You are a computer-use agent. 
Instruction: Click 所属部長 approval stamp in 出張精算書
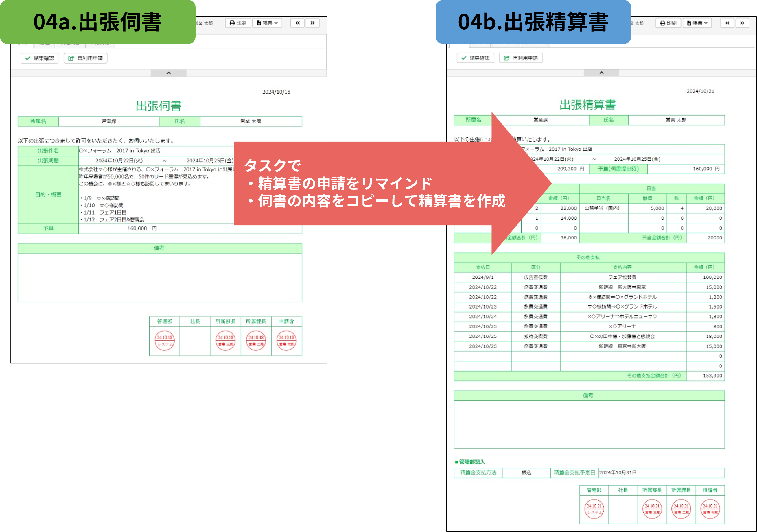(652, 509)
